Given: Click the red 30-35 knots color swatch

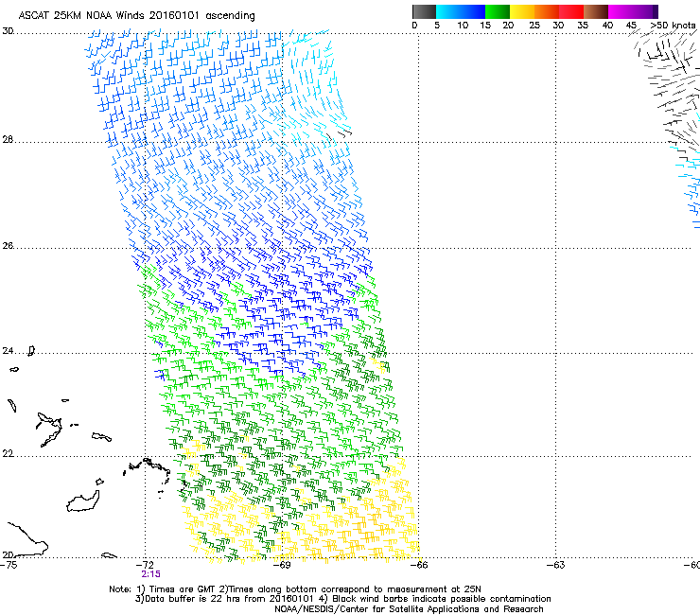Looking at the screenshot, I should coord(571,11).
